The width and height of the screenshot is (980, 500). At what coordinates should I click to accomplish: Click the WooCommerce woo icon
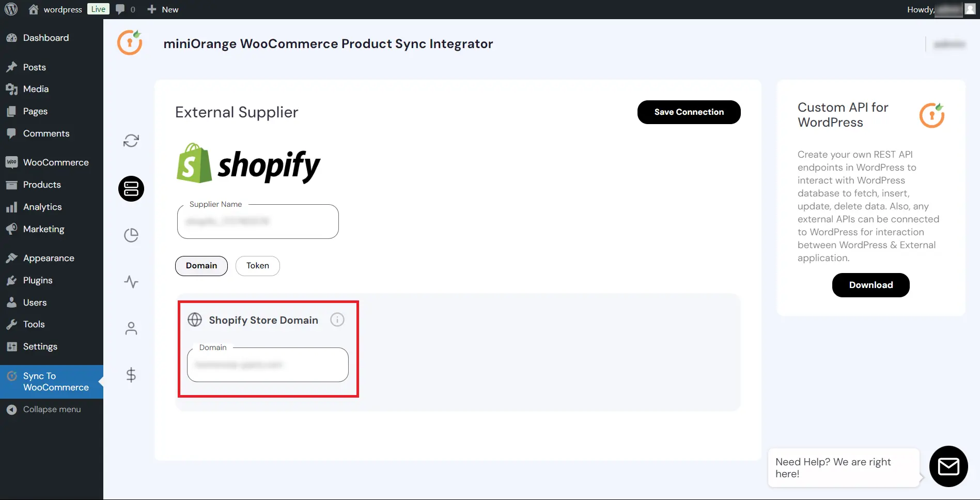[11, 162]
